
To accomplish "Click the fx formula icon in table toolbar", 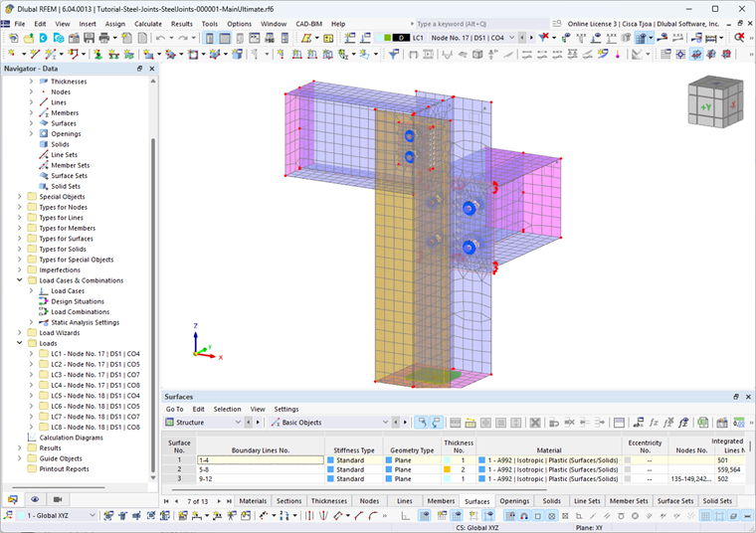I will (x=654, y=423).
